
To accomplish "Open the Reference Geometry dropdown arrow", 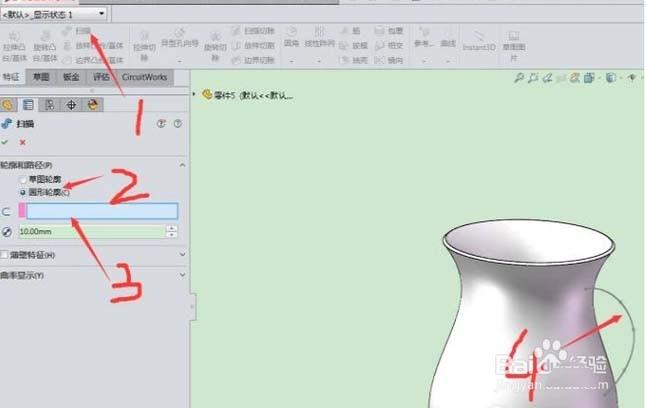I will tap(424, 61).
